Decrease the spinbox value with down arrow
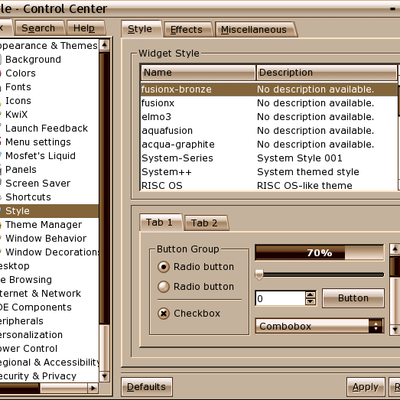The image size is (400, 400). click(311, 302)
